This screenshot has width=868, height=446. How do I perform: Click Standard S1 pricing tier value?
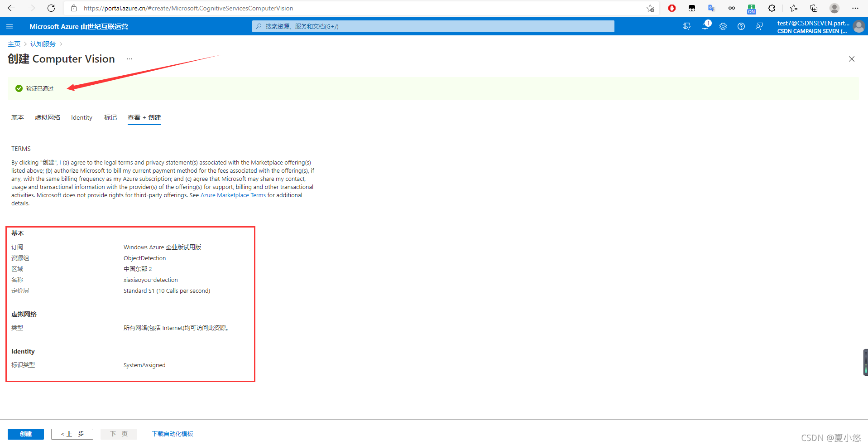coord(167,291)
